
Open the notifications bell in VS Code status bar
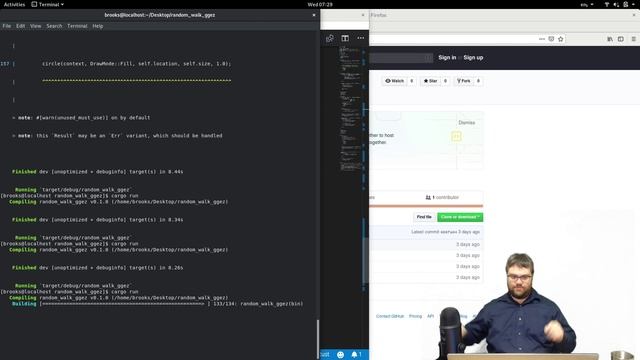point(356,355)
